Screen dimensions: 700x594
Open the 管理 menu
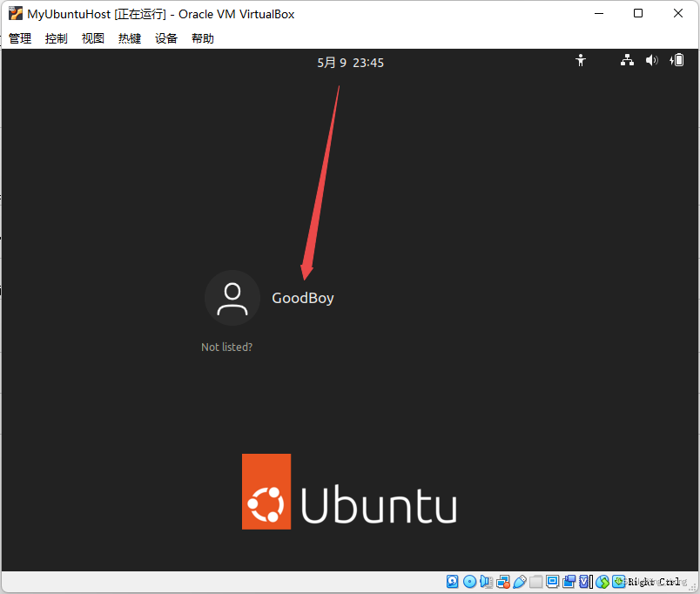[x=20, y=38]
